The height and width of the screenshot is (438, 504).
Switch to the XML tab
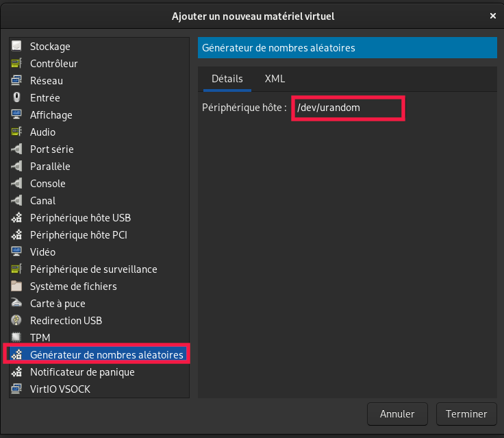coord(275,79)
